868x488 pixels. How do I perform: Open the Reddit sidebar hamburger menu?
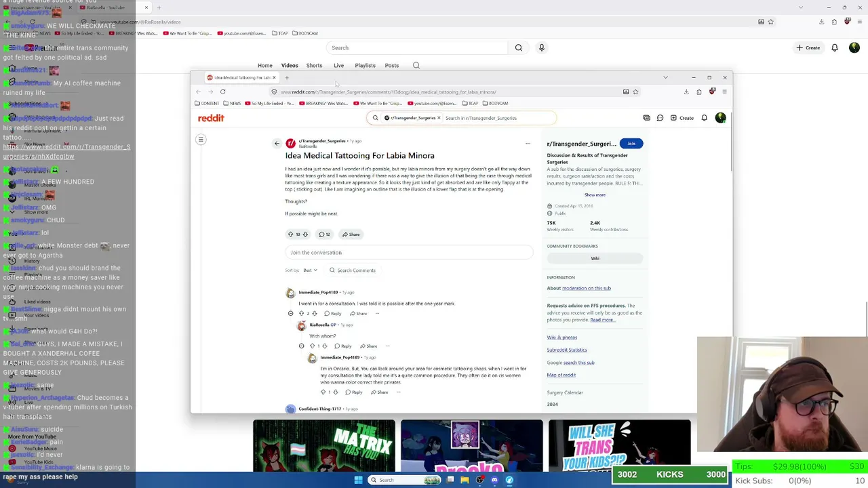[201, 140]
